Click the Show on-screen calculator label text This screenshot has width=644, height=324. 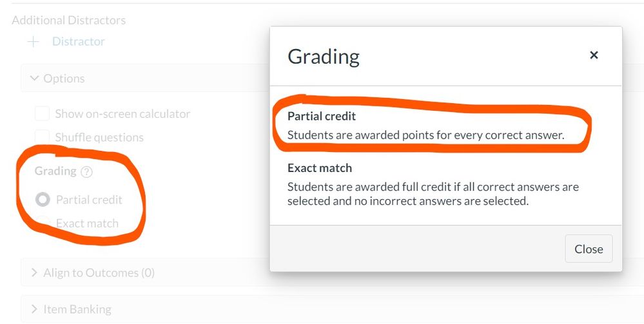[122, 114]
